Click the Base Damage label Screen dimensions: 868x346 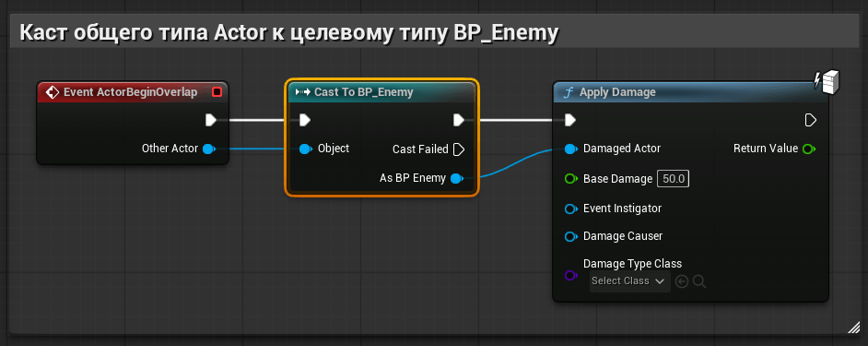[617, 179]
